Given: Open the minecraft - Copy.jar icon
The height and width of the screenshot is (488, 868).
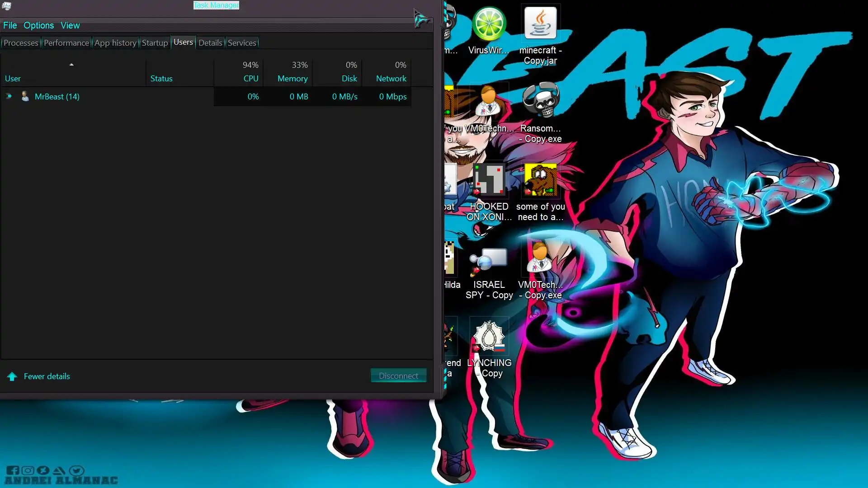Looking at the screenshot, I should [x=540, y=23].
